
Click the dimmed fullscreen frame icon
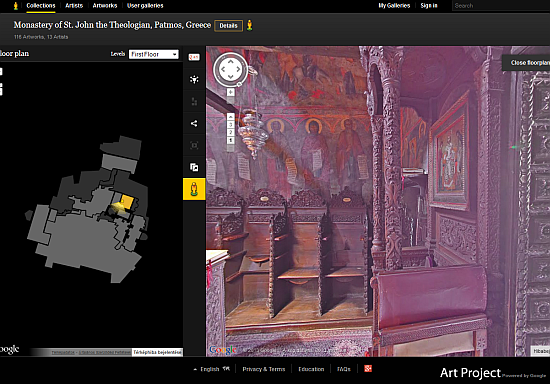coord(194,145)
